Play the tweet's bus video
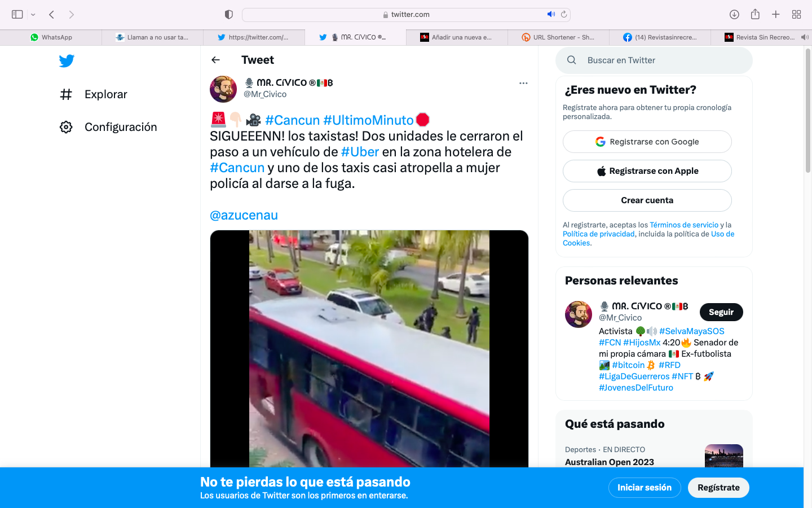 tap(369, 348)
